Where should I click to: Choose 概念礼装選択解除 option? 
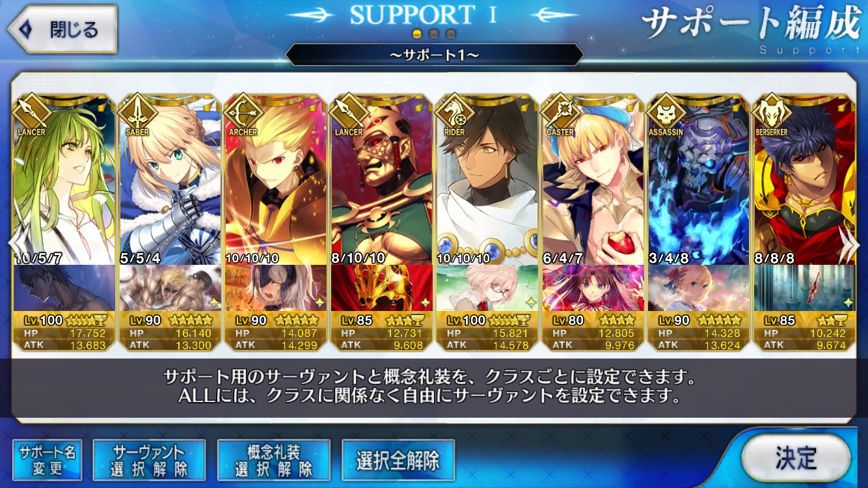pyautogui.click(x=273, y=460)
